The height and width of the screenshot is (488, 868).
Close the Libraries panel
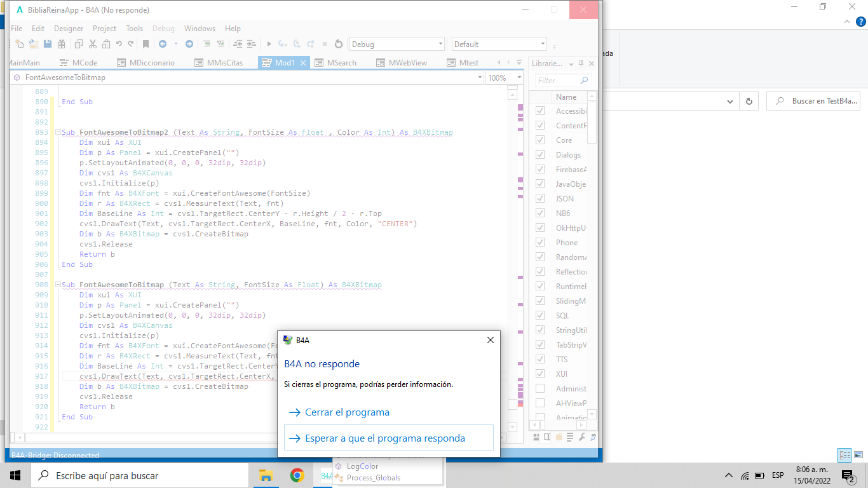pyautogui.click(x=592, y=64)
